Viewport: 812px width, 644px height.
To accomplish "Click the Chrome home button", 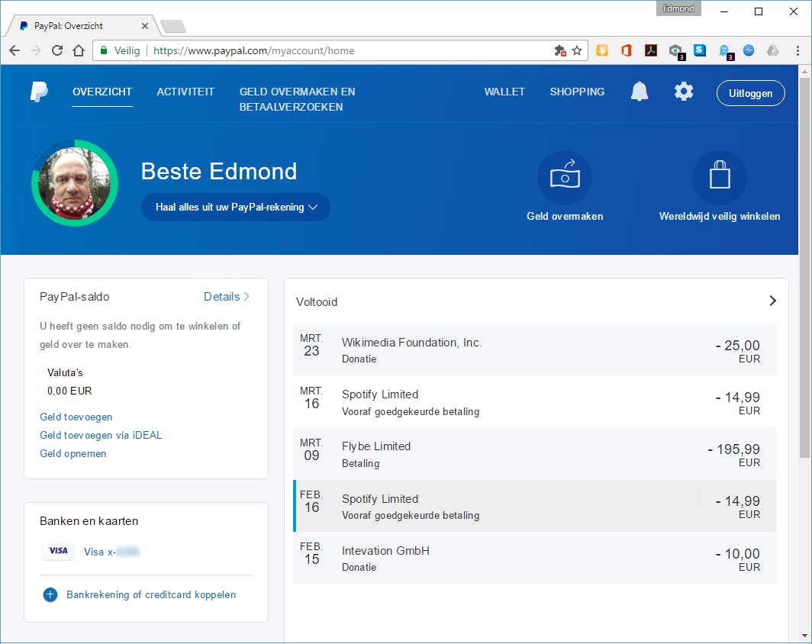I will (x=79, y=51).
